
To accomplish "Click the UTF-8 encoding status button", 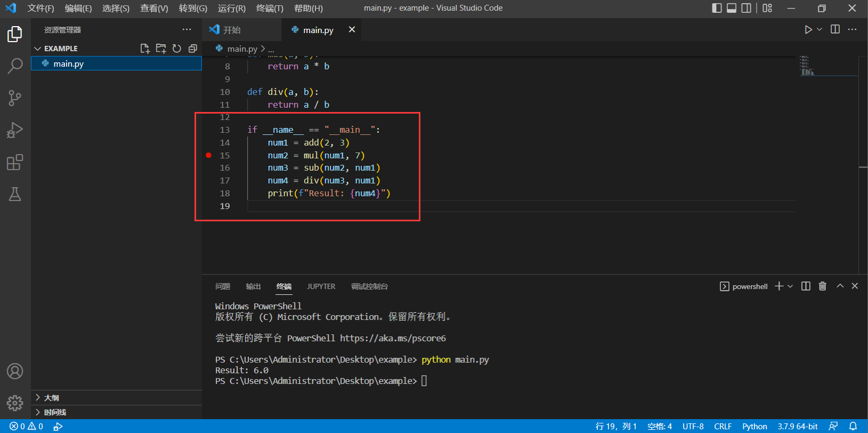I will point(693,426).
